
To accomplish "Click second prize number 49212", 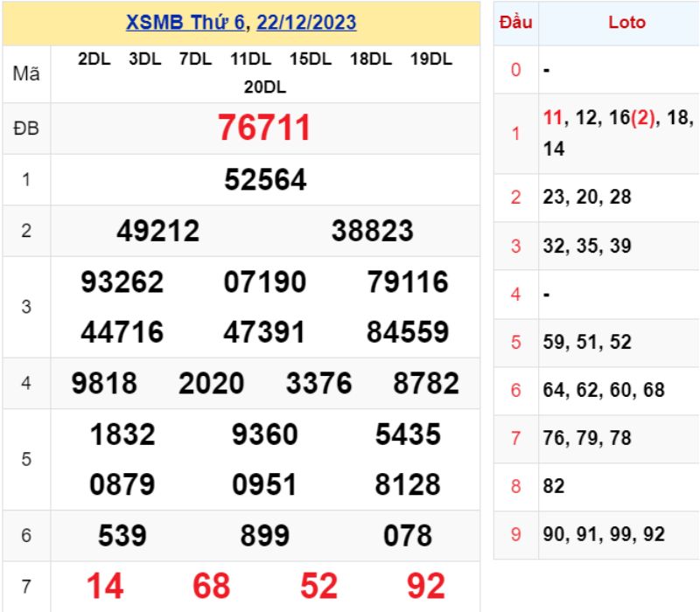I will coord(157,231).
